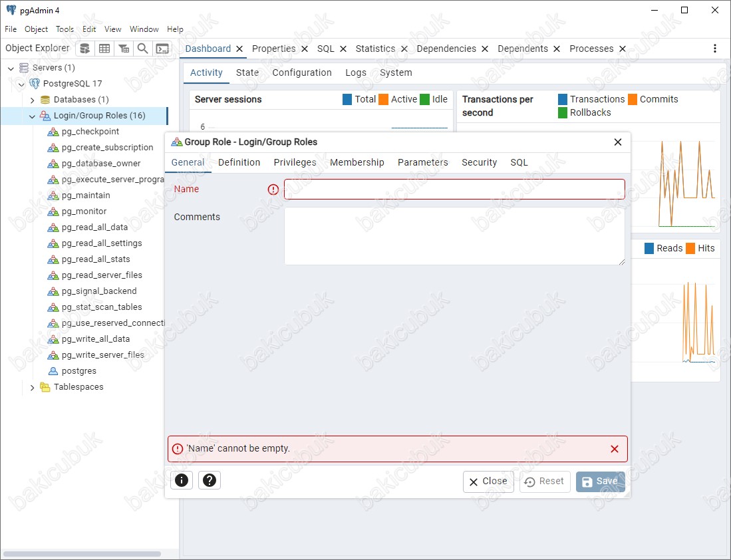Viewport: 731px width, 560px height.
Task: Launch the PSQL Tool terminal icon
Action: tap(162, 49)
